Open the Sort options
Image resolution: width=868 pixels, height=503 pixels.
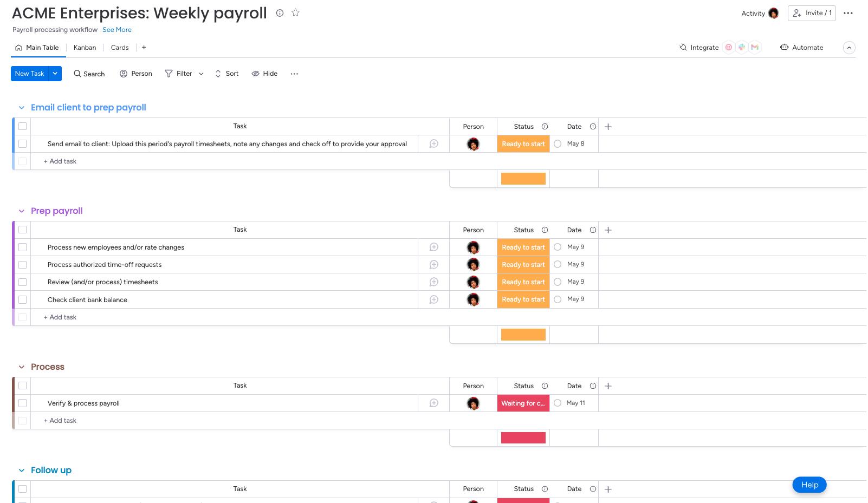click(x=226, y=74)
